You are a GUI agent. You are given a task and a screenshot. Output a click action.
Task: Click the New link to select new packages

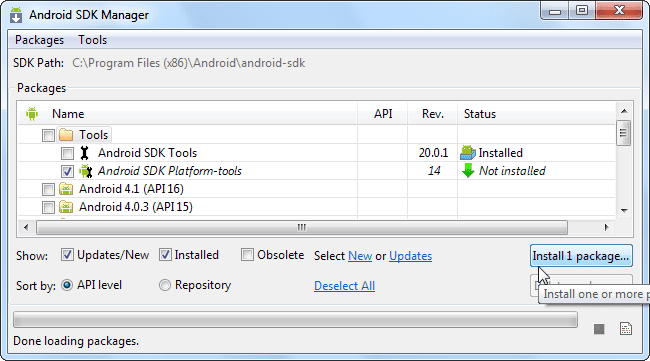click(x=360, y=256)
